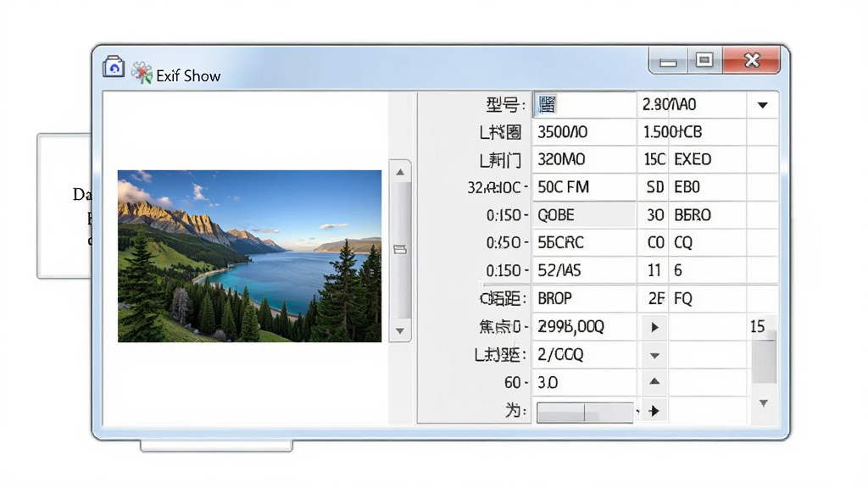Click the preview scrollbar down arrow
This screenshot has height=488, width=868.
coord(400,331)
